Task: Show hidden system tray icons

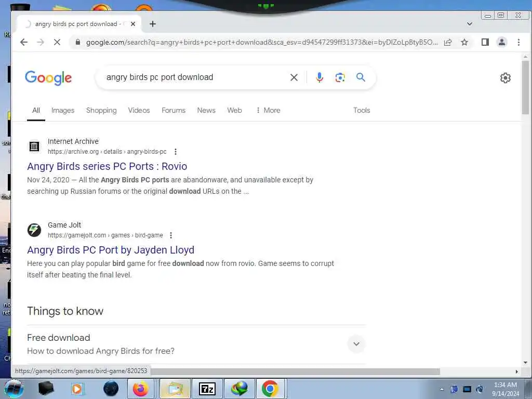Action: 442,389
